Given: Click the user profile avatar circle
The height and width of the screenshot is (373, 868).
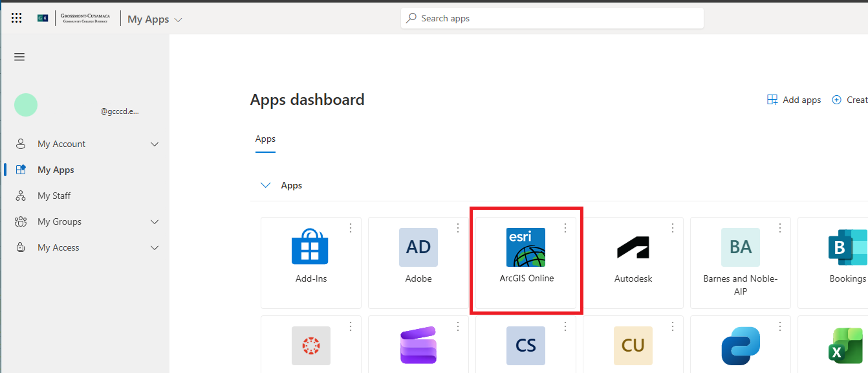Looking at the screenshot, I should tap(26, 105).
